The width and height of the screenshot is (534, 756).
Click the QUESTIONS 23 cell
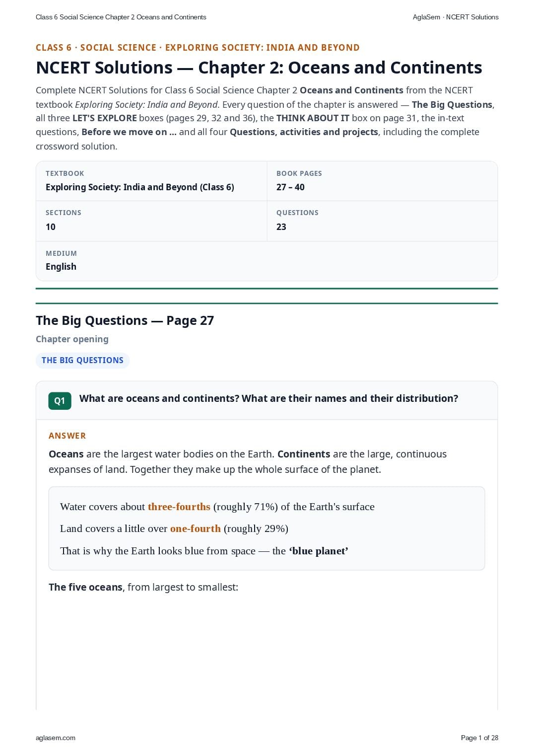click(x=382, y=221)
